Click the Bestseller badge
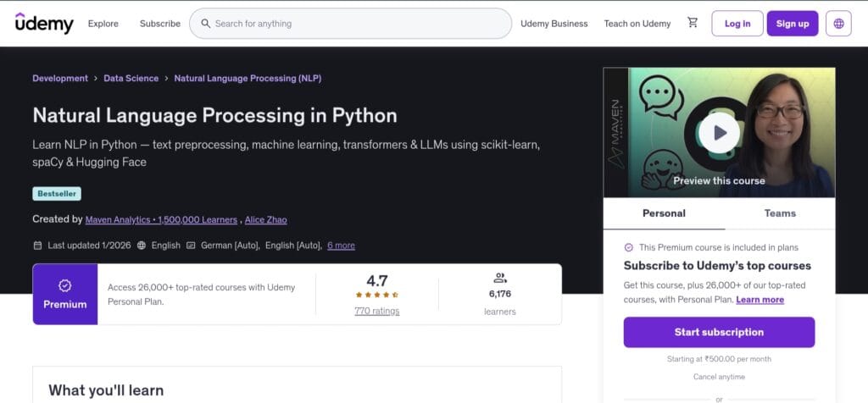 click(57, 194)
